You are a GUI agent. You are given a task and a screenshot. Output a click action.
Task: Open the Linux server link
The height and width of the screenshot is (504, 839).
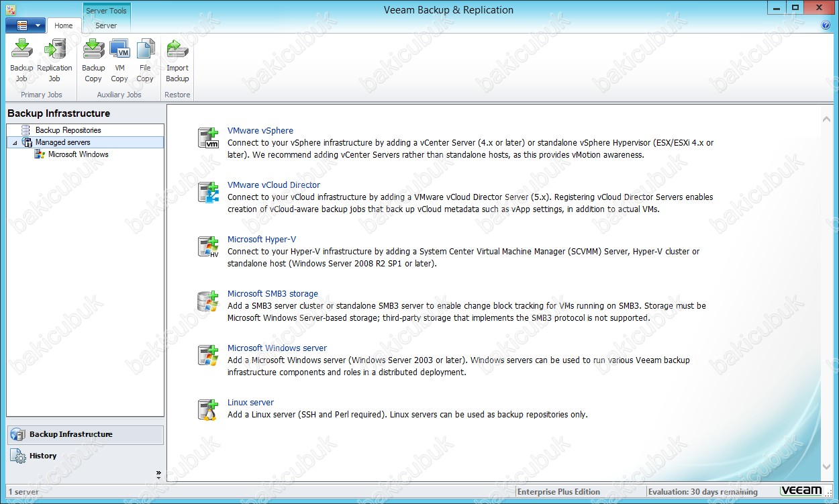[250, 403]
